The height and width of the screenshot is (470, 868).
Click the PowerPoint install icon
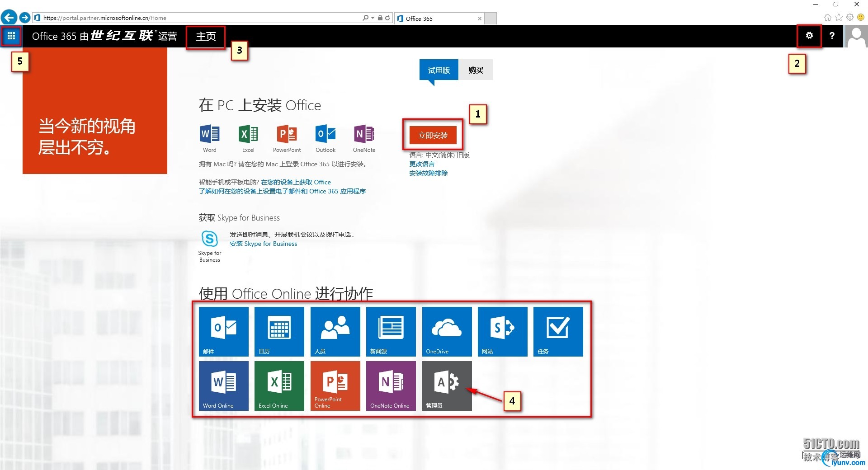[x=287, y=134]
